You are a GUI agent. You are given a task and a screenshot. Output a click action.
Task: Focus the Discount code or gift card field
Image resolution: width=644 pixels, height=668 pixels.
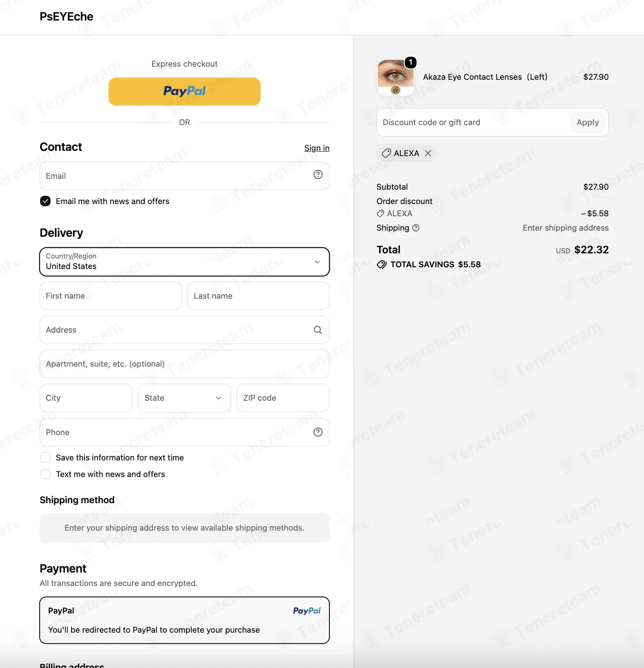(x=473, y=123)
